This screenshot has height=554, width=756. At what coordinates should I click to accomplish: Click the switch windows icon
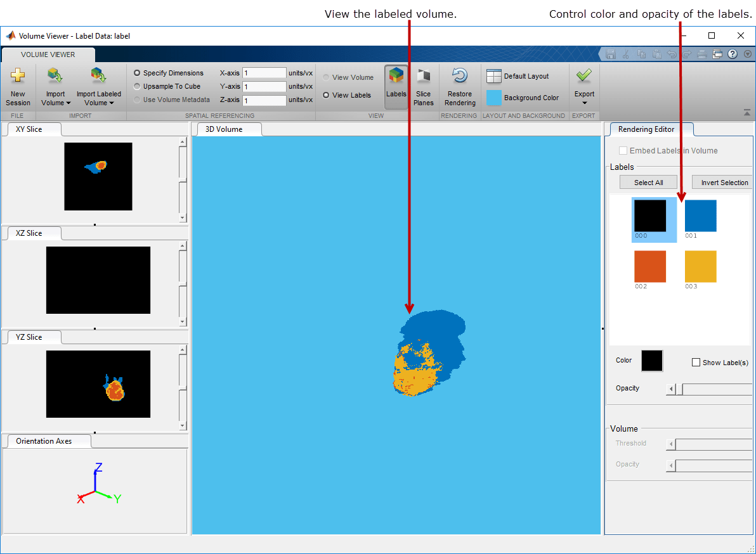[x=717, y=54]
